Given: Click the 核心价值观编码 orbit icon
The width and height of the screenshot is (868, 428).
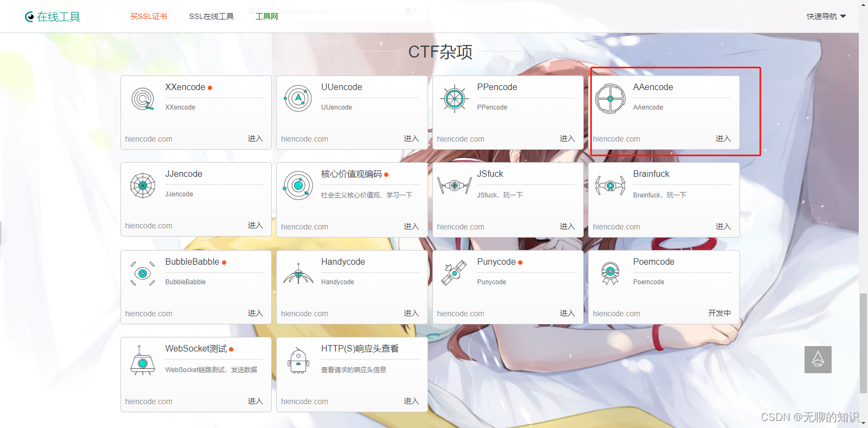Looking at the screenshot, I should 298,186.
